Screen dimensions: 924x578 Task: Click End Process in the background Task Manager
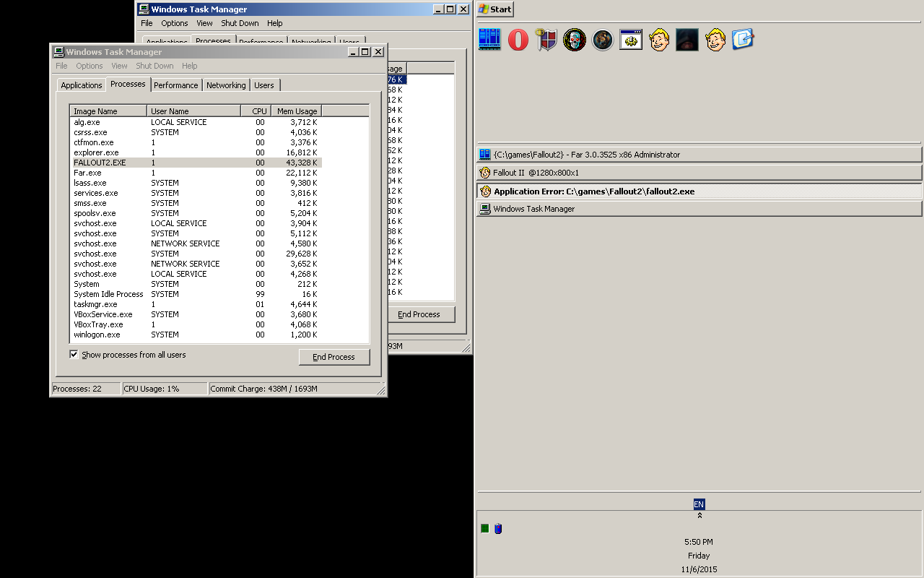[421, 314]
